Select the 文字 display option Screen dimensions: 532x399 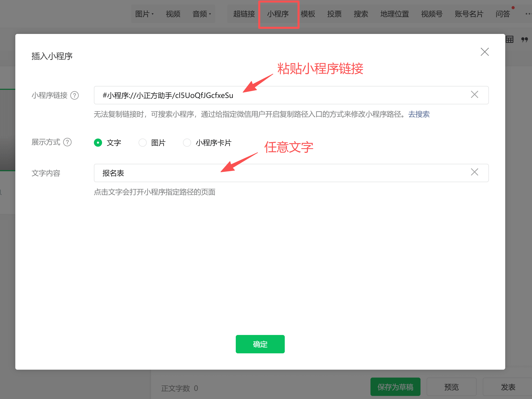point(98,143)
